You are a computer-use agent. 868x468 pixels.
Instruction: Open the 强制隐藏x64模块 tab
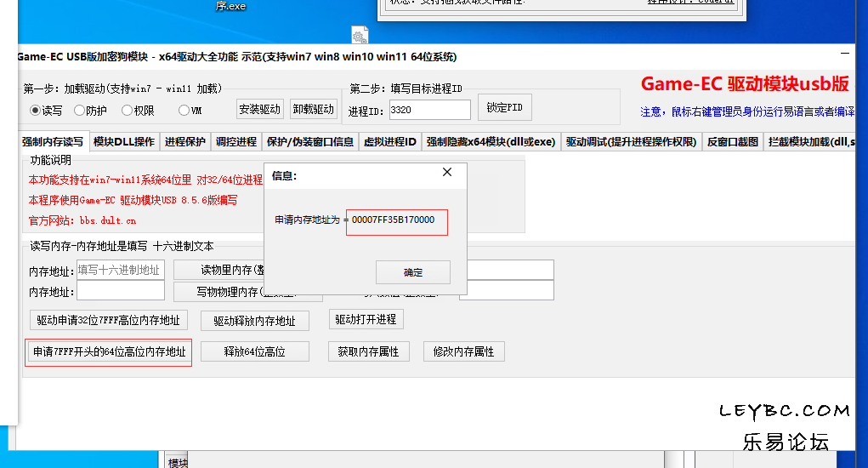491,142
